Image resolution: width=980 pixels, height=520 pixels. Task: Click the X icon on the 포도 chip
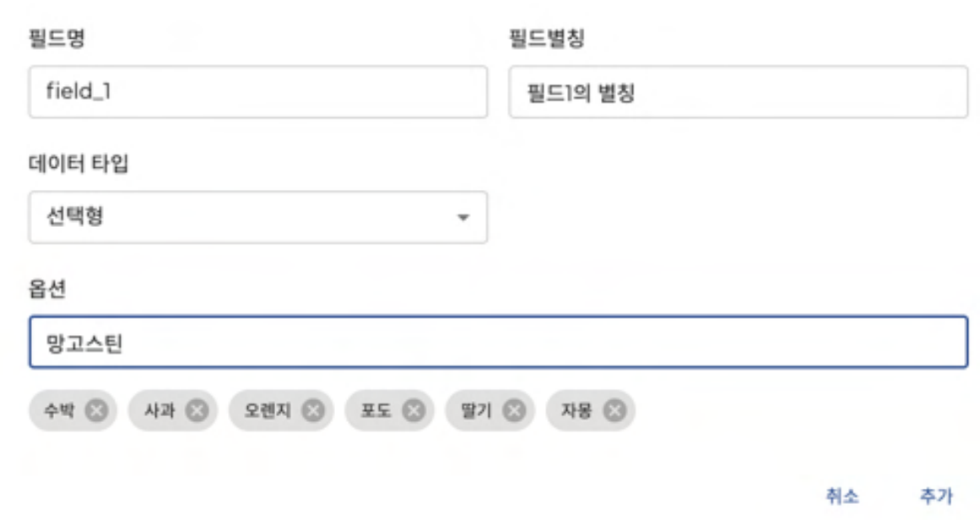pyautogui.click(x=413, y=411)
